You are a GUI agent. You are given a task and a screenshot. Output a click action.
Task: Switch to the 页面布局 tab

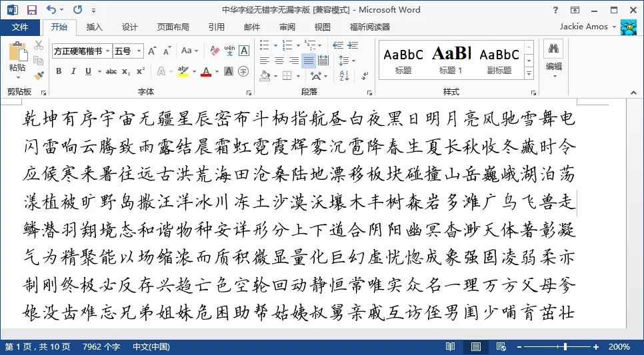coord(173,27)
